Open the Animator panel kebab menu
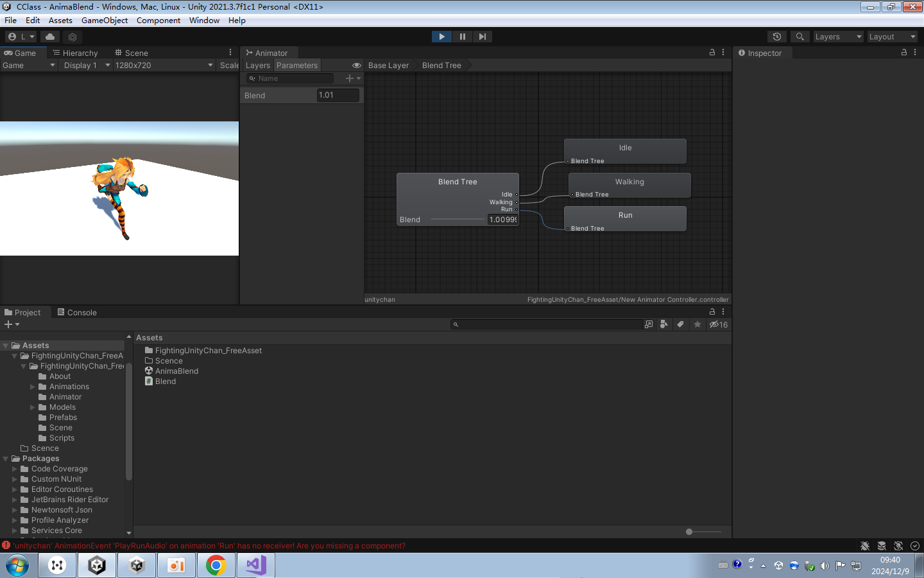The width and height of the screenshot is (924, 578). 723,53
